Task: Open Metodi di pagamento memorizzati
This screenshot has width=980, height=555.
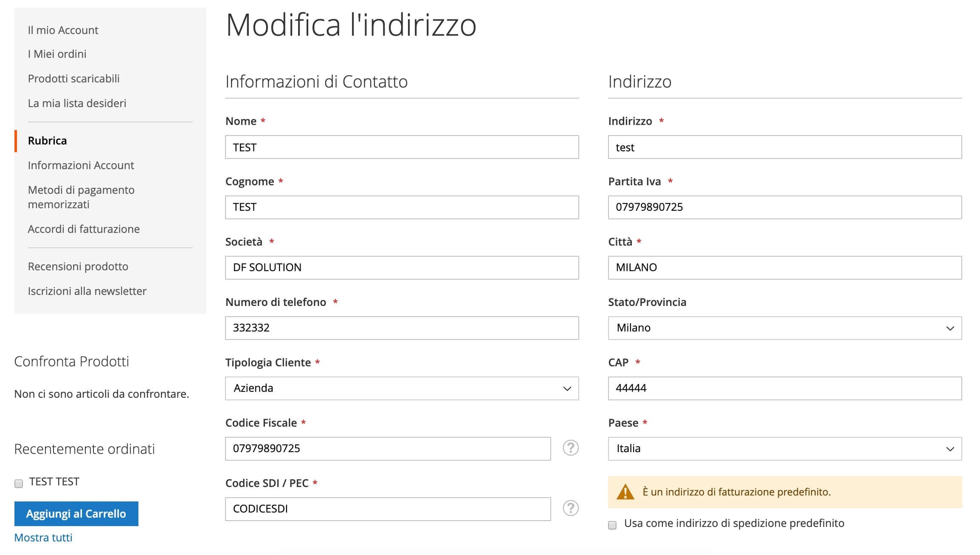Action: coord(82,197)
